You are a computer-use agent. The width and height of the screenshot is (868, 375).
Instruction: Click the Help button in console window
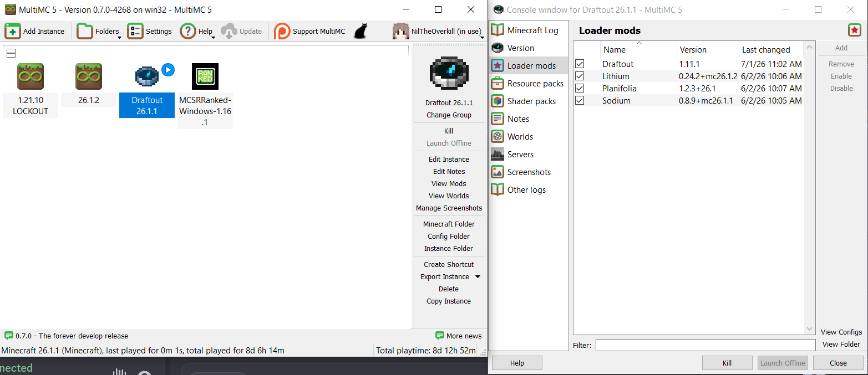coord(517,363)
